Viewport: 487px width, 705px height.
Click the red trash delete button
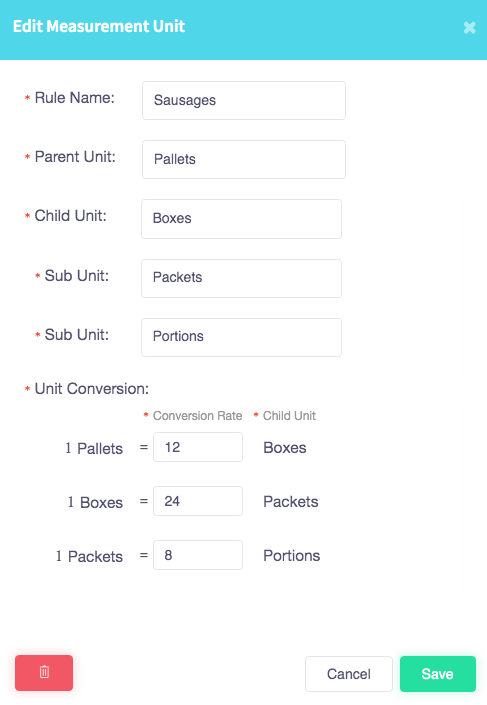44,673
